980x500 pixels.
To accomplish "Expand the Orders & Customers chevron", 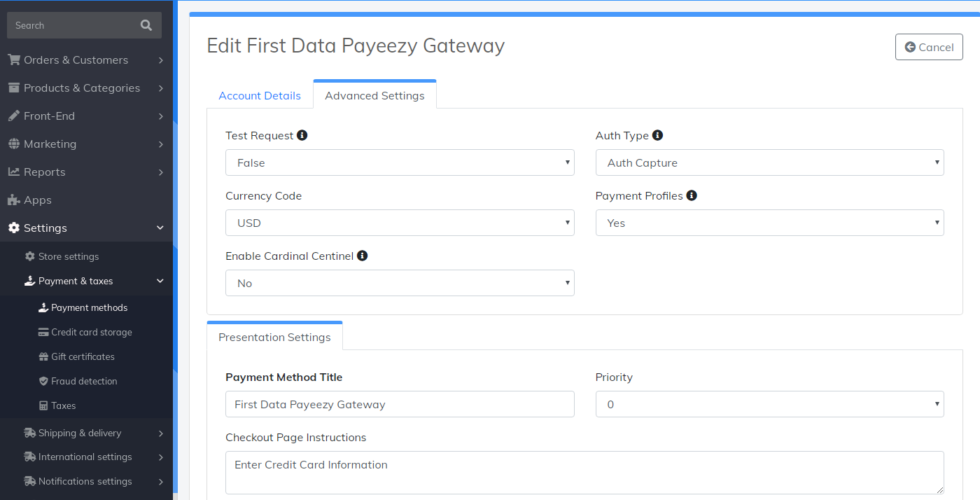I will coord(161,60).
